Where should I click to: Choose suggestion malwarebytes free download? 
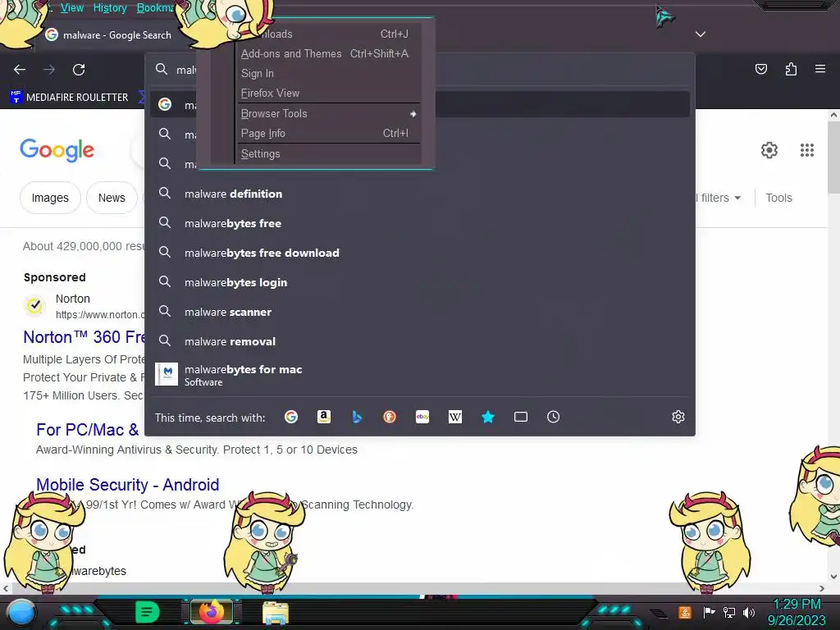[x=420, y=253]
